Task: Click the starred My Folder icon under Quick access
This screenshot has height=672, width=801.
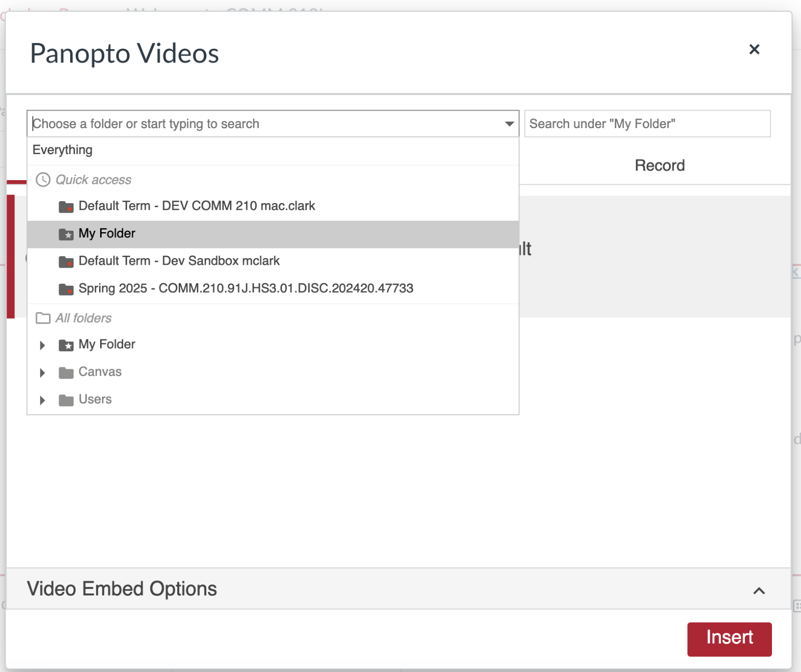Action: 67,233
